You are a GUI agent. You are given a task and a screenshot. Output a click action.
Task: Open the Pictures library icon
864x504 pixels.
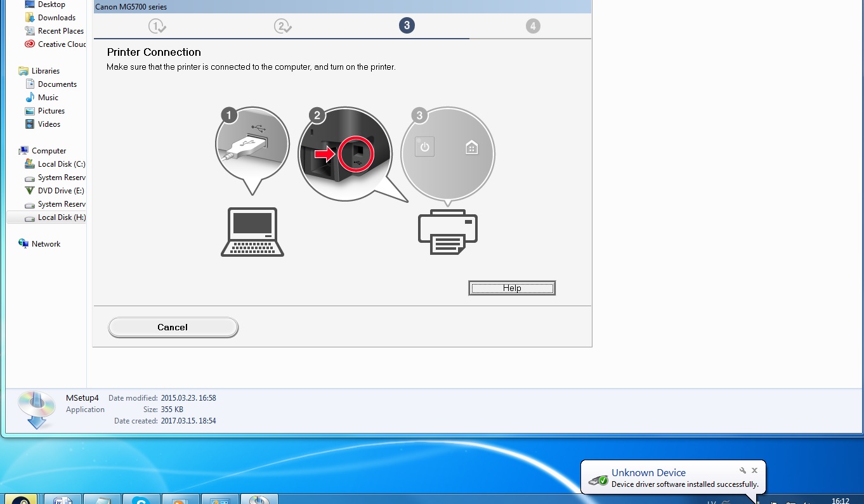click(x=29, y=111)
